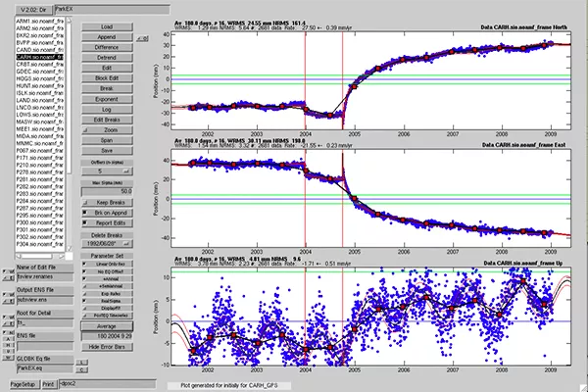
Task: Click Hide Error Bars
Action: pos(107,347)
